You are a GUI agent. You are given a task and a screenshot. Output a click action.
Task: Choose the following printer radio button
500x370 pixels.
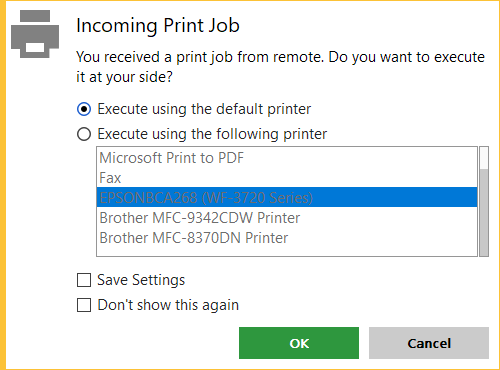click(84, 134)
